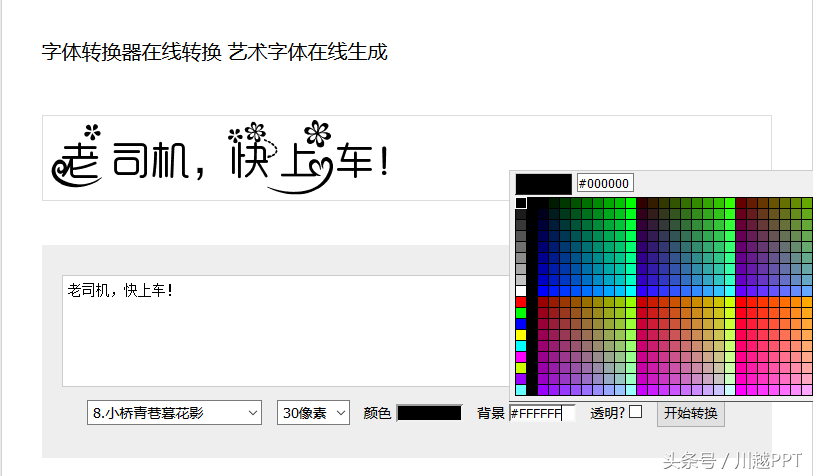813x476 pixels.
Task: Select the pure blue swatch in basic colors column
Action: pyautogui.click(x=521, y=324)
